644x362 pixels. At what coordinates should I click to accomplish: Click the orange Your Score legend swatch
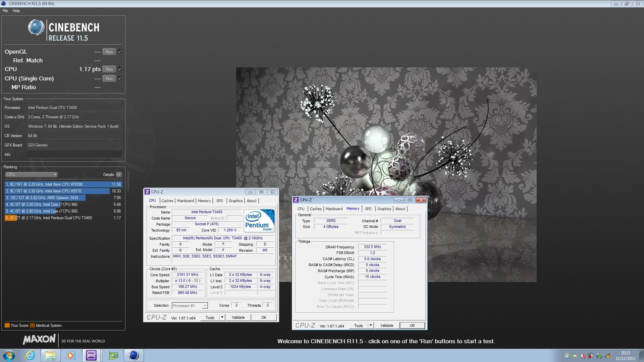7,325
